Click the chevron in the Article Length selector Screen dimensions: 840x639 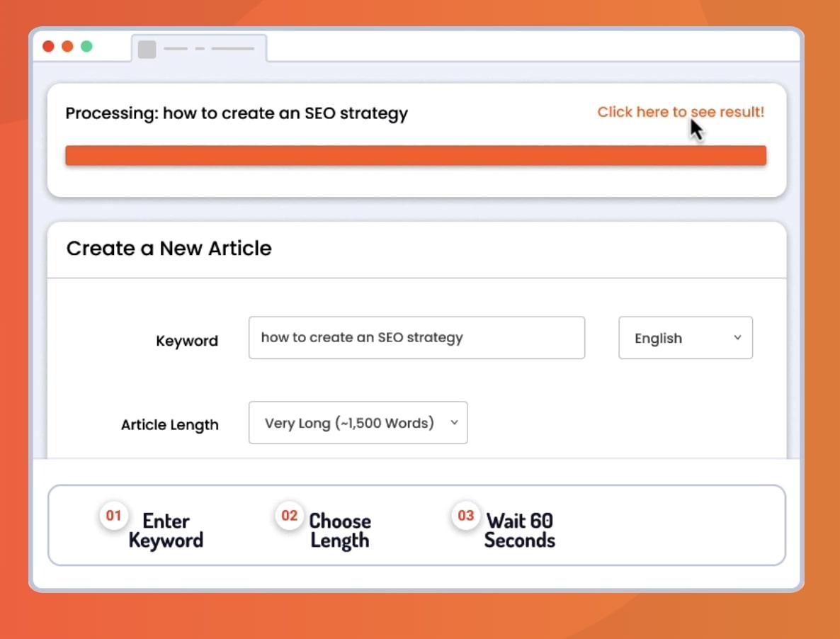click(454, 423)
